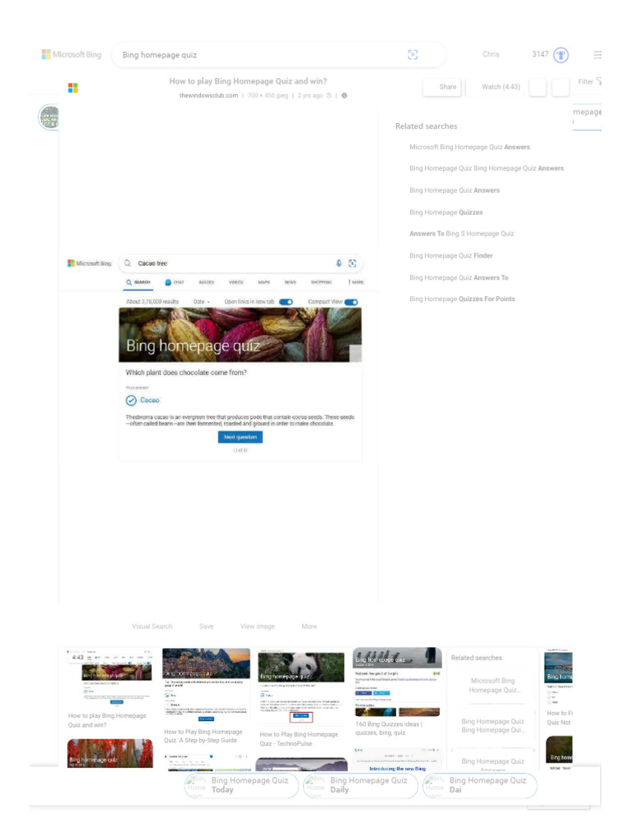Click the Share button
The image size is (630, 840).
pos(442,87)
